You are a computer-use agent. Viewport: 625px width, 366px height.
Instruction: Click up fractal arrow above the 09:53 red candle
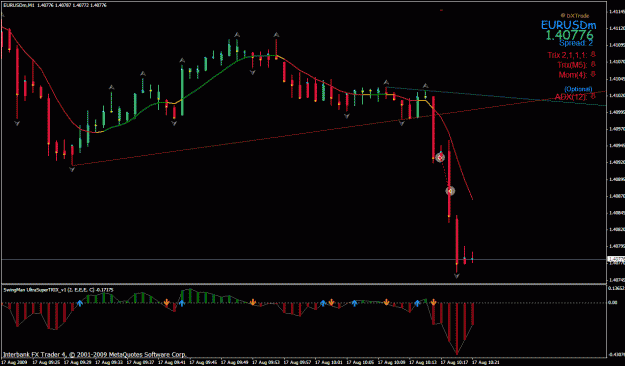click(x=276, y=35)
